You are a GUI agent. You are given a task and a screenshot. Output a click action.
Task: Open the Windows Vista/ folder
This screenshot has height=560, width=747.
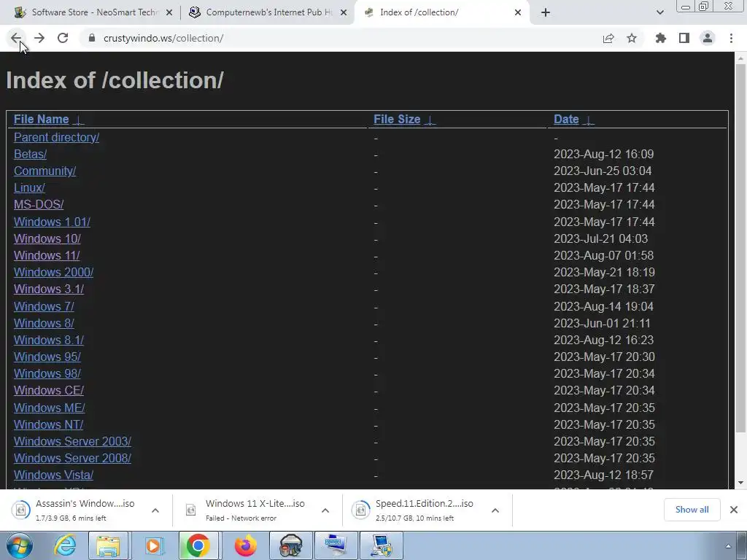(x=53, y=475)
